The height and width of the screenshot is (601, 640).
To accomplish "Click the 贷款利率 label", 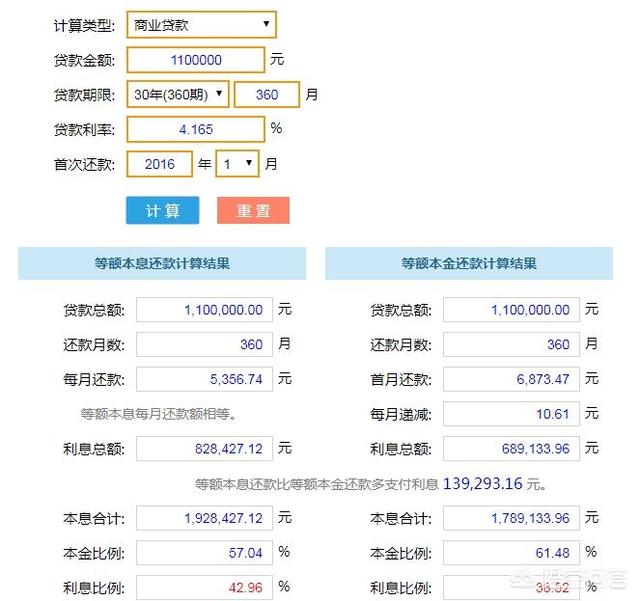I will (84, 130).
